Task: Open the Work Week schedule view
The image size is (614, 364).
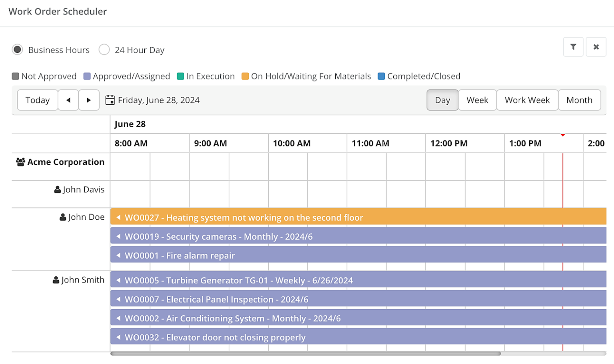Action: pyautogui.click(x=527, y=100)
